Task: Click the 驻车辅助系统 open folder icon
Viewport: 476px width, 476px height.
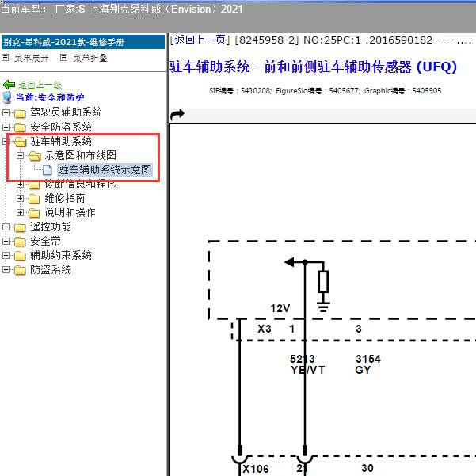Action: tap(21, 142)
